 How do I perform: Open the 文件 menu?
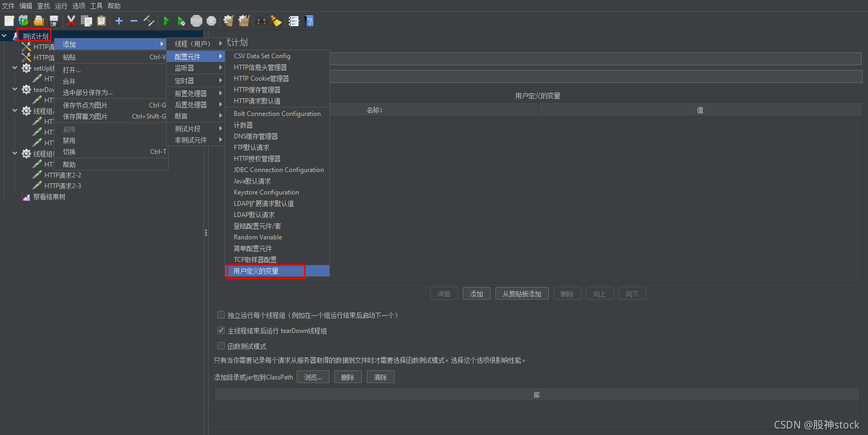(x=9, y=6)
